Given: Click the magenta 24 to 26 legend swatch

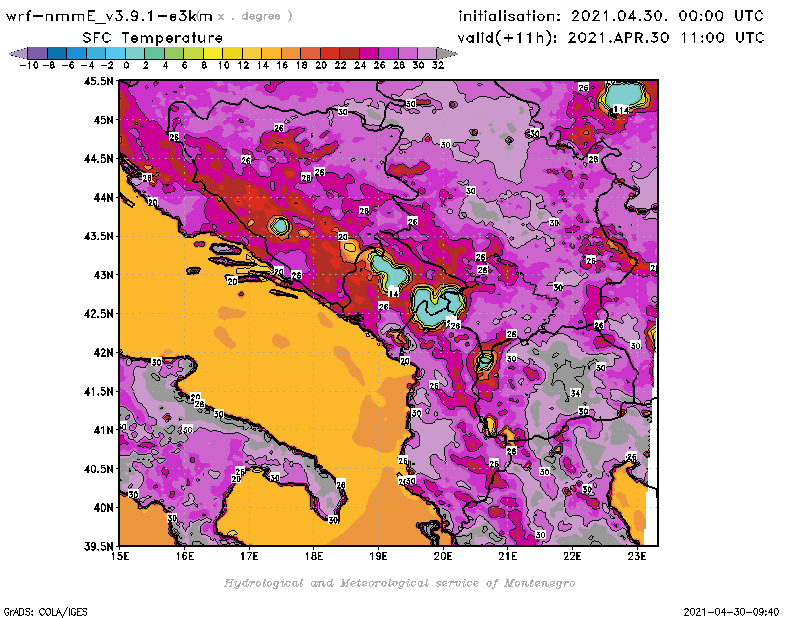Looking at the screenshot, I should 369,53.
